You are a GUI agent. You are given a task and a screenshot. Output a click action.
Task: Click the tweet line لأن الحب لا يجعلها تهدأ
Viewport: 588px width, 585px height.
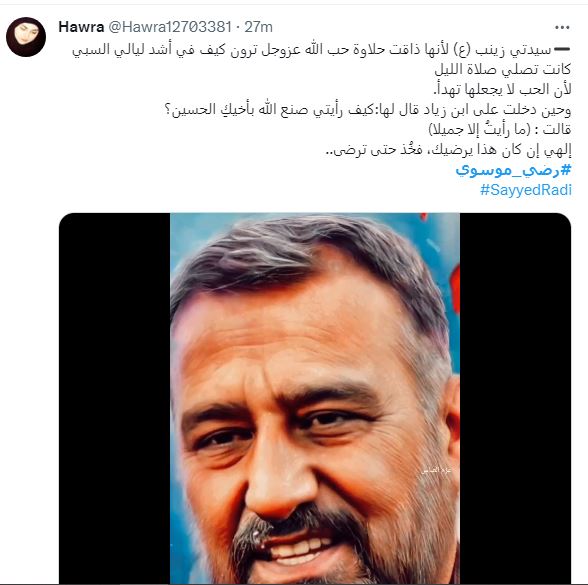click(x=502, y=90)
